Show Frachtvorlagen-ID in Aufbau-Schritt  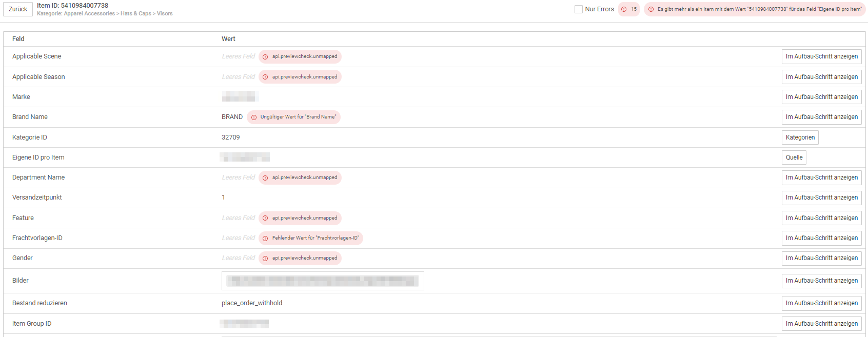pyautogui.click(x=821, y=238)
